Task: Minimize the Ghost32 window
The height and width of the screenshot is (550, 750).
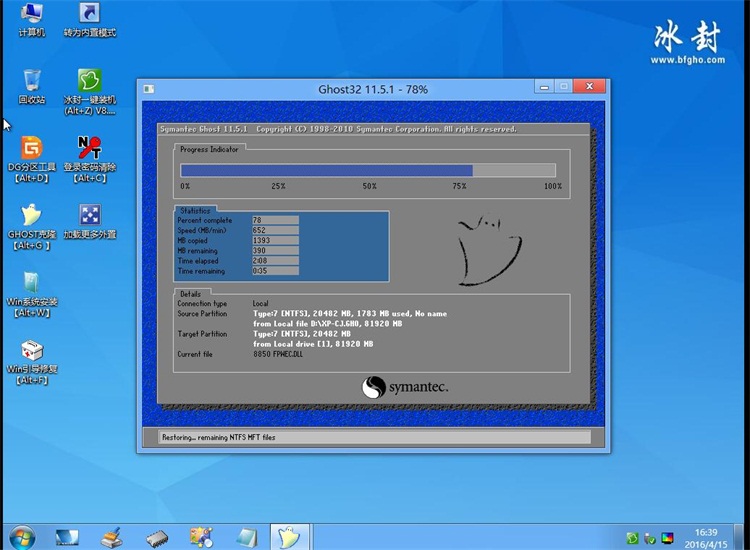Action: 544,87
